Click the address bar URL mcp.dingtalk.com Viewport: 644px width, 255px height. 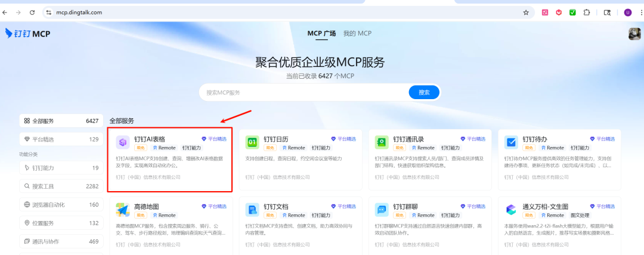click(x=79, y=13)
